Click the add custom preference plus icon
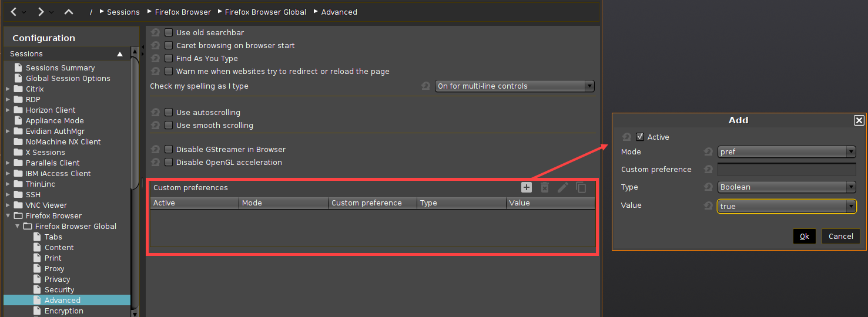Viewport: 868px width, 317px height. click(x=527, y=187)
